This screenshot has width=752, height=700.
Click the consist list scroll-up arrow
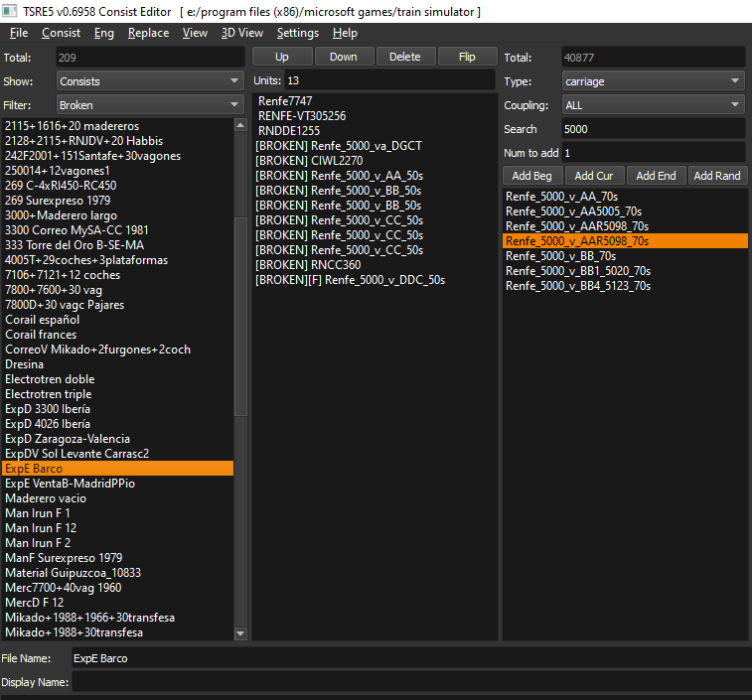(x=240, y=125)
